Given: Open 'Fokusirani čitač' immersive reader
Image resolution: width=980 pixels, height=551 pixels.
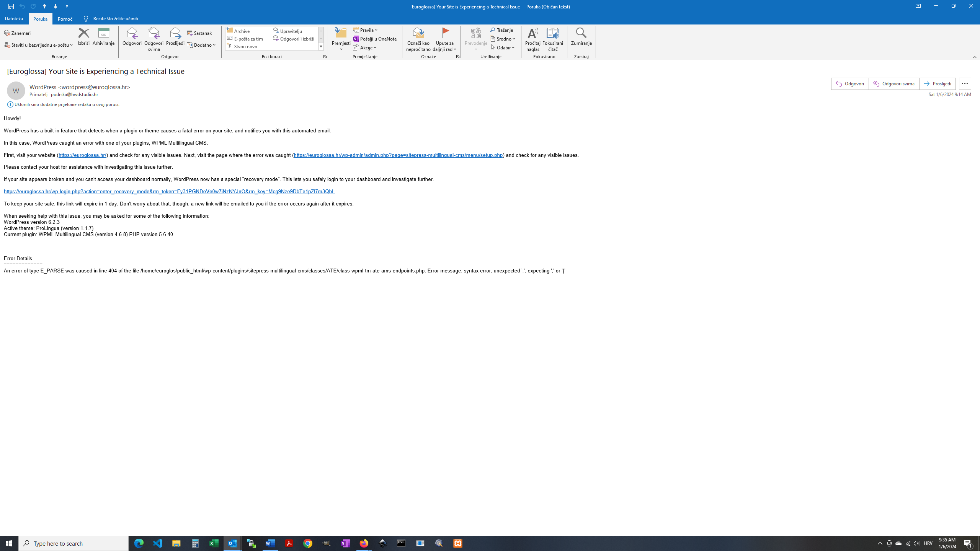Looking at the screenshot, I should [x=553, y=39].
